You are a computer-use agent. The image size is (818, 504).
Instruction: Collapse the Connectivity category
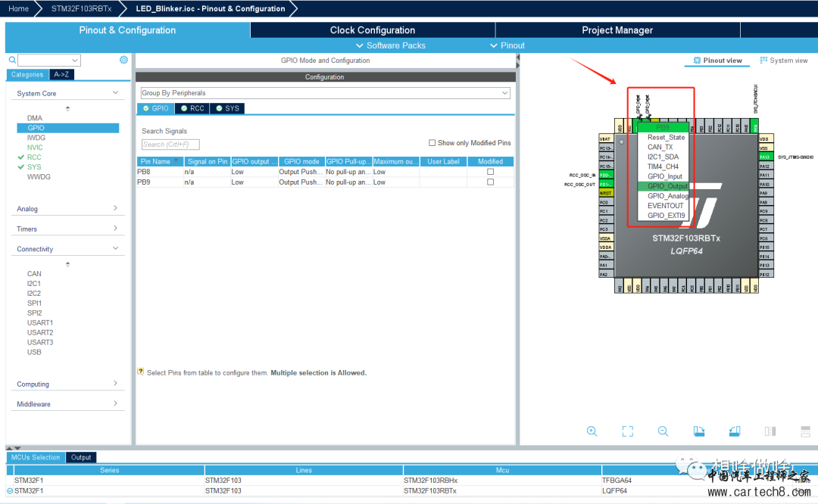tap(115, 248)
